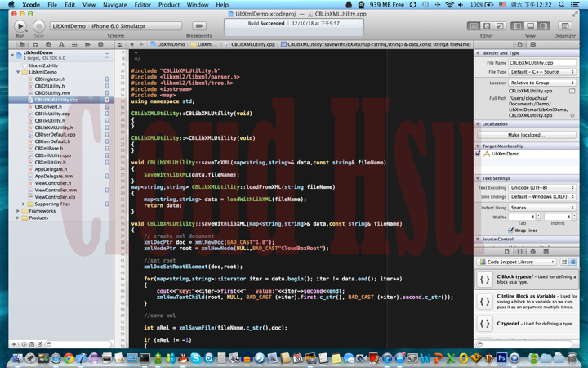Show the Search navigator

[x=48, y=44]
